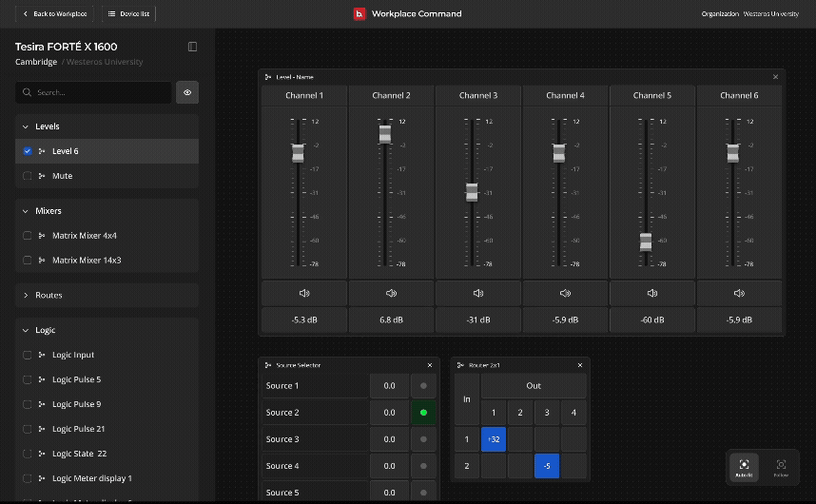Click the block icon beside Logic Input

click(x=42, y=355)
